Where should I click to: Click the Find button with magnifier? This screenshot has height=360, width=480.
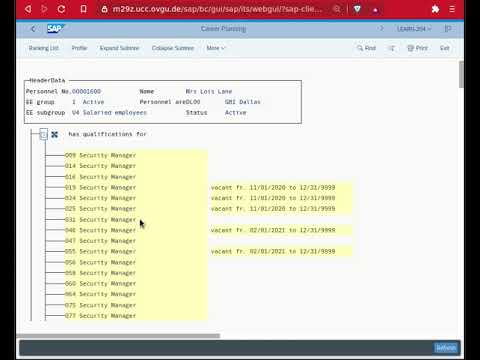366,48
